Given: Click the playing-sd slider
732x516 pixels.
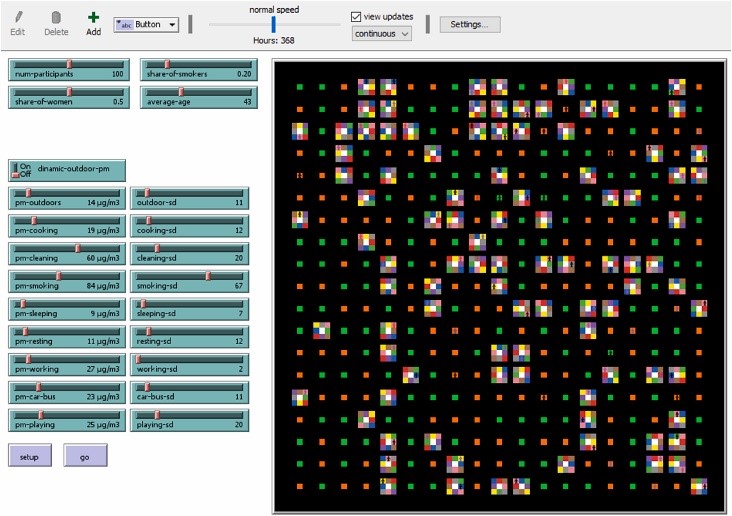Looking at the screenshot, I should pos(190,420).
